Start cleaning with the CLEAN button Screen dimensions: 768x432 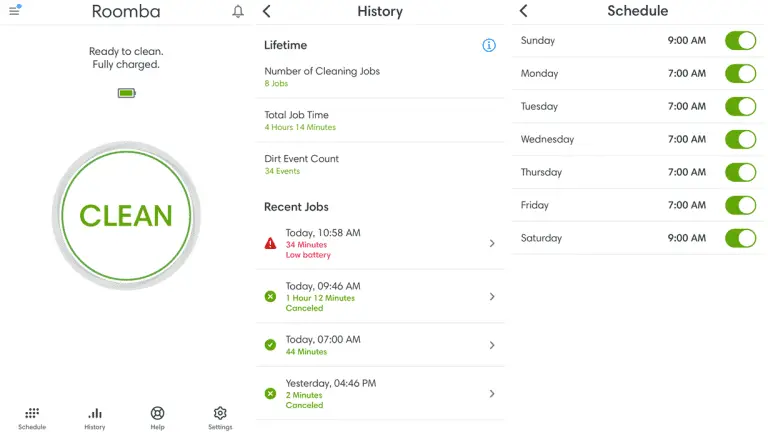coord(126,216)
